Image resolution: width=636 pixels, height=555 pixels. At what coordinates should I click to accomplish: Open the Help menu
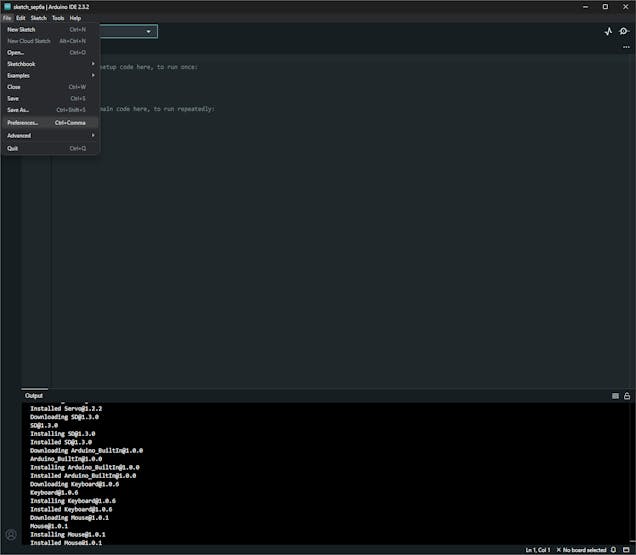75,18
